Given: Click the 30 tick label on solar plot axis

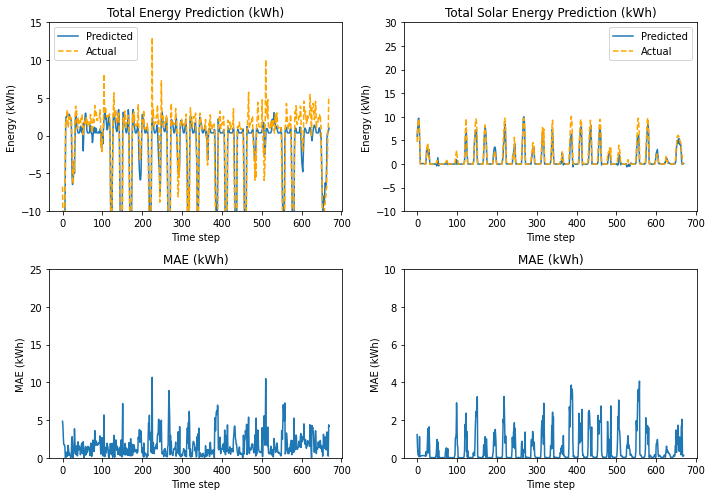Looking at the screenshot, I should pos(391,23).
